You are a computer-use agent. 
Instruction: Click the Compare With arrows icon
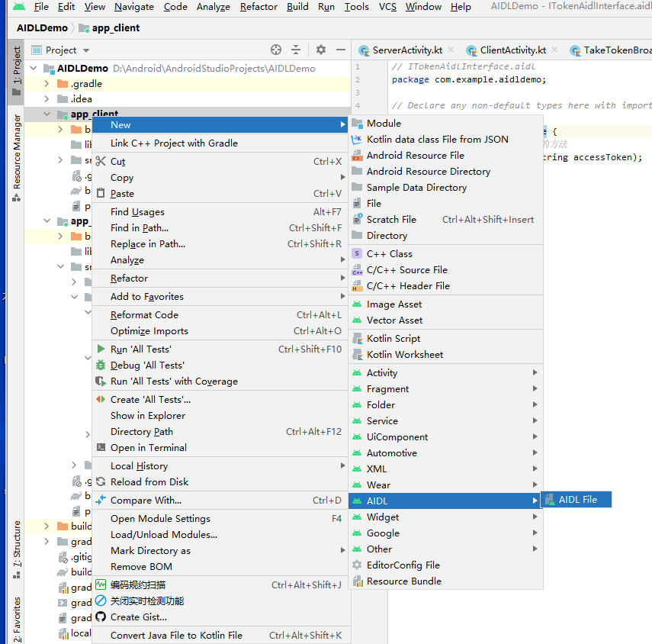(101, 500)
